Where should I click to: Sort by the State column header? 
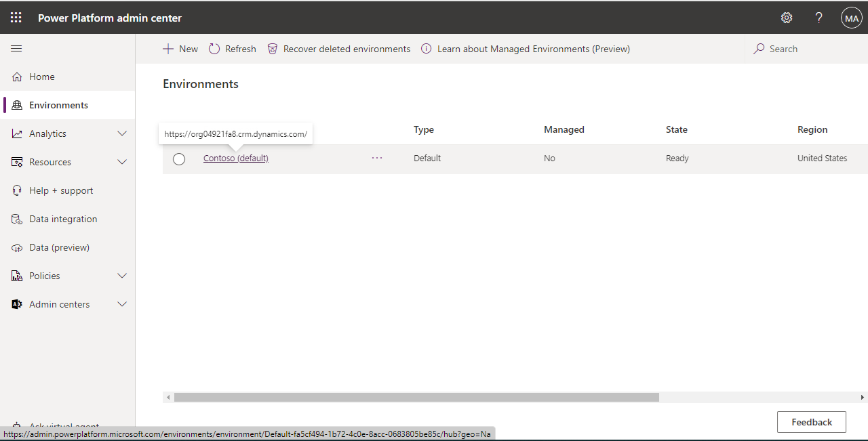pos(677,129)
